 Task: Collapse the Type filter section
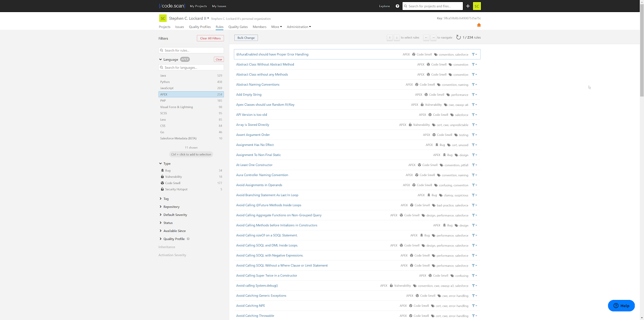tap(165, 164)
